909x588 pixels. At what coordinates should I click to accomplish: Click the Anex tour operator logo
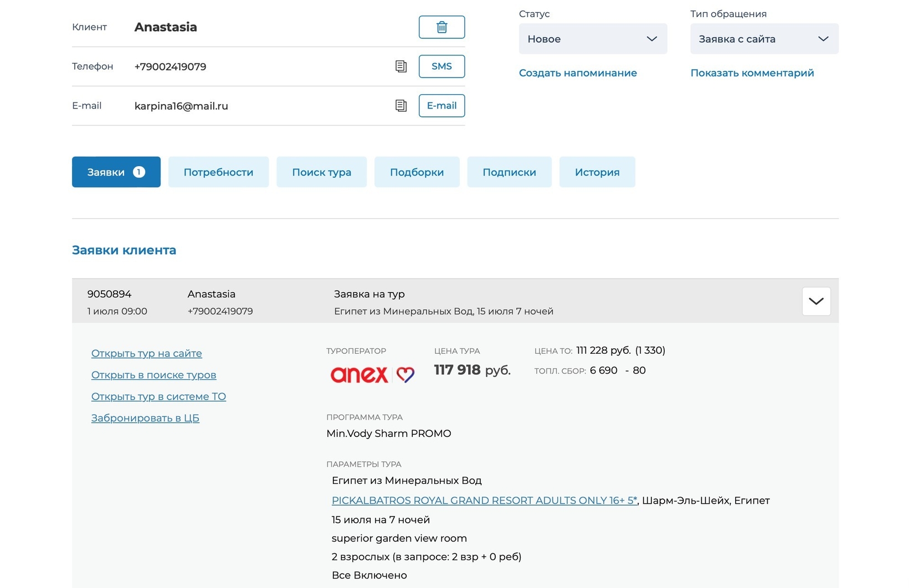point(372,375)
